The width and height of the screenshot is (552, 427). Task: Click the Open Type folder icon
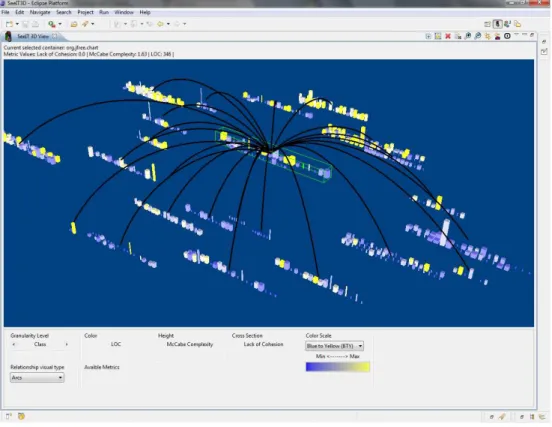pyautogui.click(x=74, y=24)
